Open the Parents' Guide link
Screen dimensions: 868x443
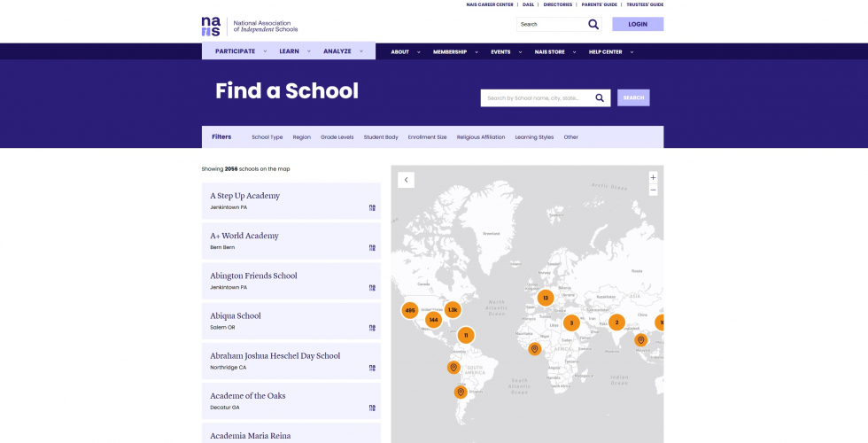599,4
